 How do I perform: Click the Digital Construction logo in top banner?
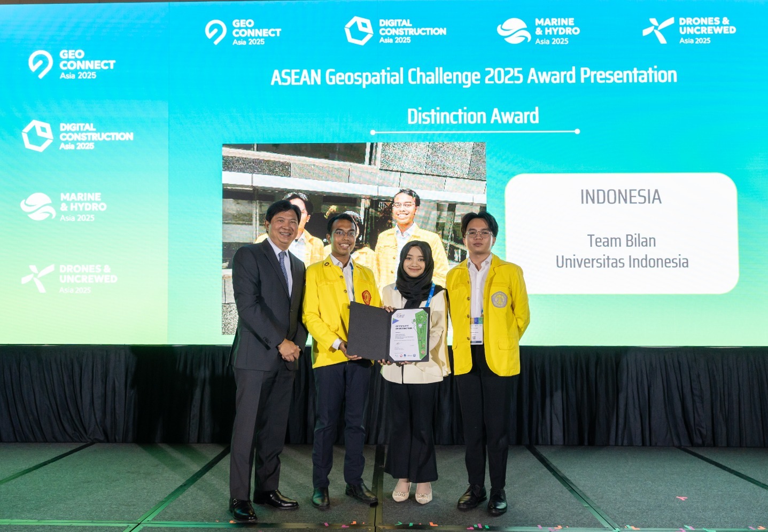point(395,31)
